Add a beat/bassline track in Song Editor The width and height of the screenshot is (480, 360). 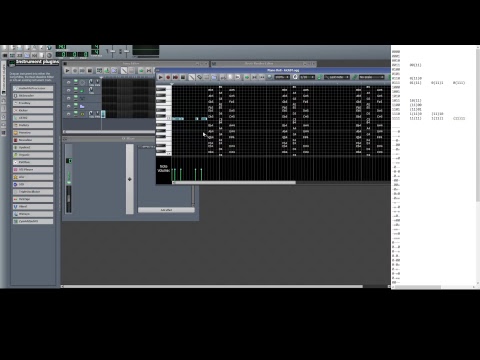pos(99,70)
